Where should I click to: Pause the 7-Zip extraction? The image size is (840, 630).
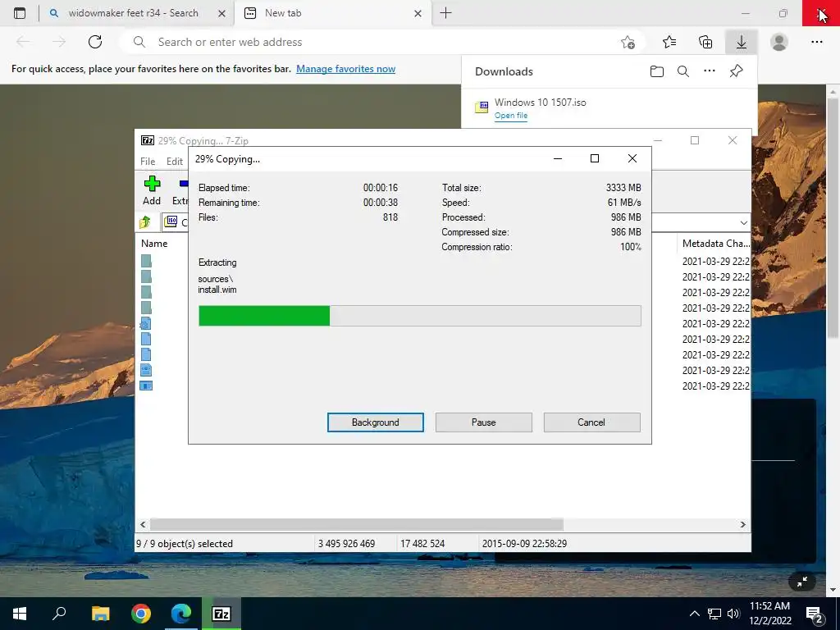[483, 422]
